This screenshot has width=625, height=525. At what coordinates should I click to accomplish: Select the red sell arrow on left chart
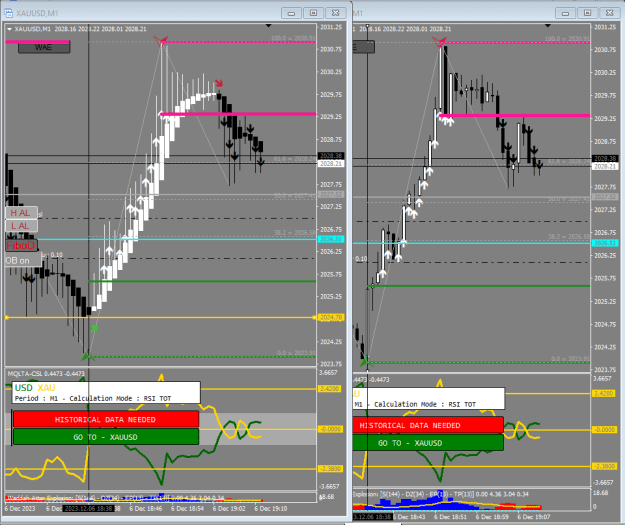coord(219,83)
